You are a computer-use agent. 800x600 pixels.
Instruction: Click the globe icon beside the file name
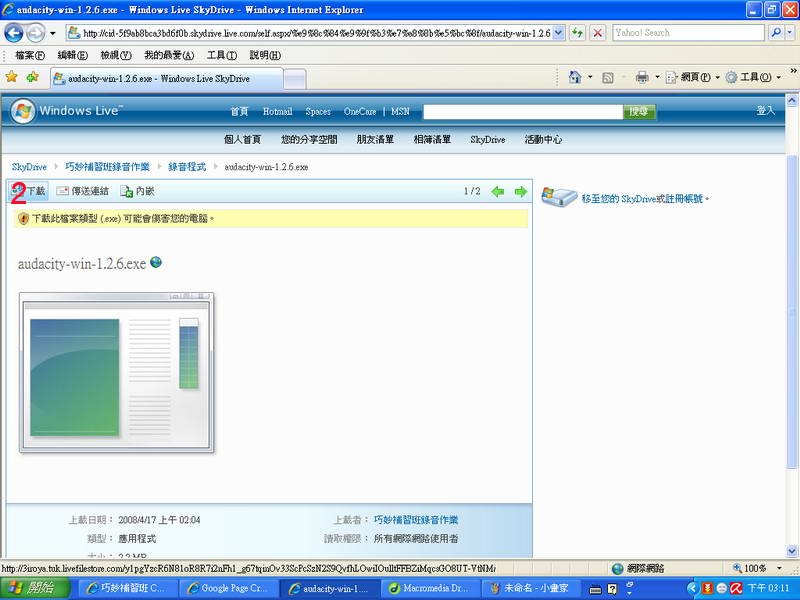click(156, 262)
